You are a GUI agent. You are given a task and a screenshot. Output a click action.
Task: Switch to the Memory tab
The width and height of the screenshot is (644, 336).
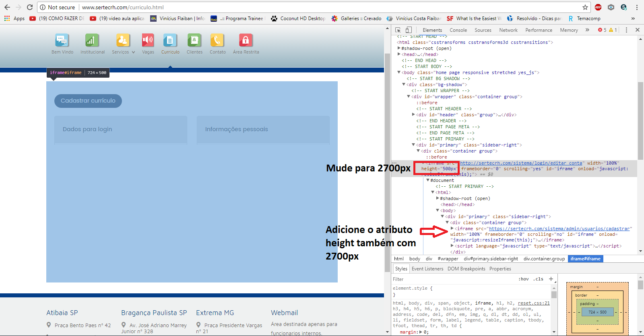569,30
